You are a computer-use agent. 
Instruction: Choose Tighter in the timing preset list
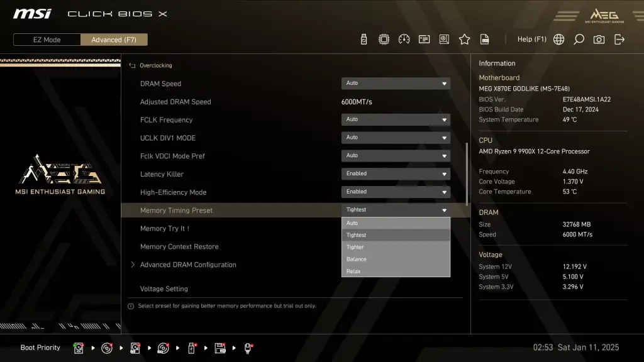(396, 247)
